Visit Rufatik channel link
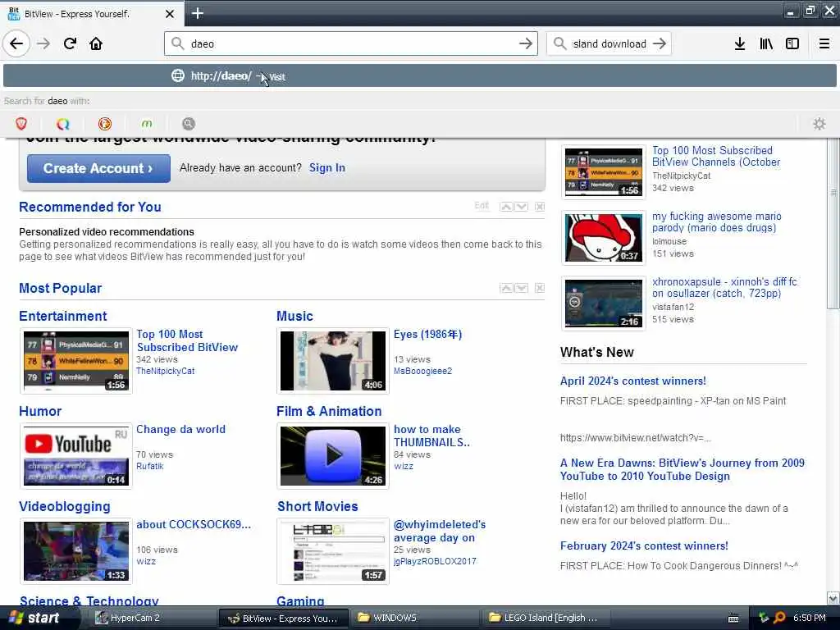The width and height of the screenshot is (840, 630). 149,466
